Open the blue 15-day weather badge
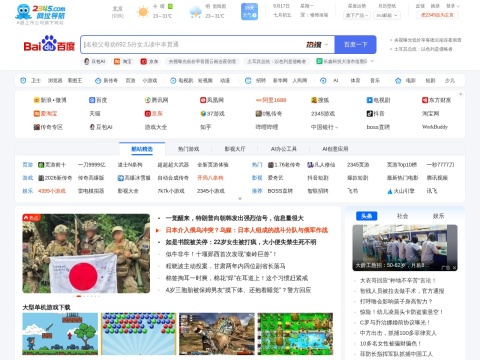 point(249,11)
